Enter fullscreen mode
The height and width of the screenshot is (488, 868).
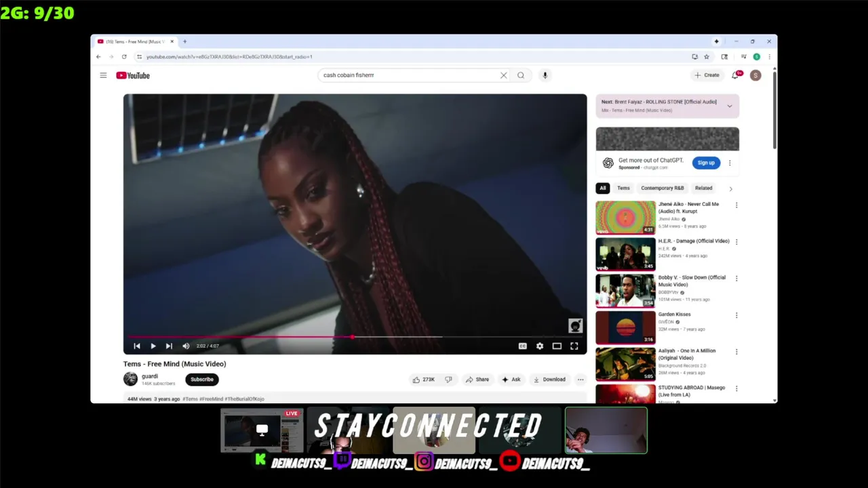[574, 346]
